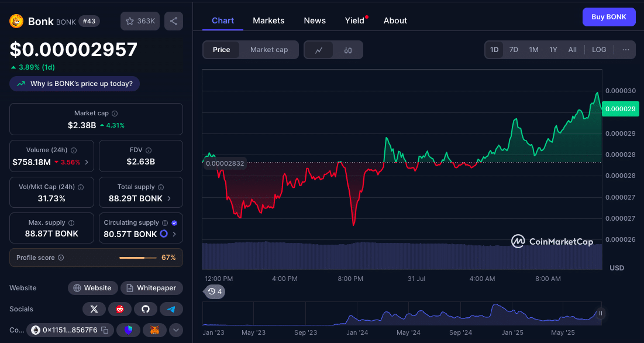
Task: Click the 88.87T BONK max supply value
Action: coord(51,234)
